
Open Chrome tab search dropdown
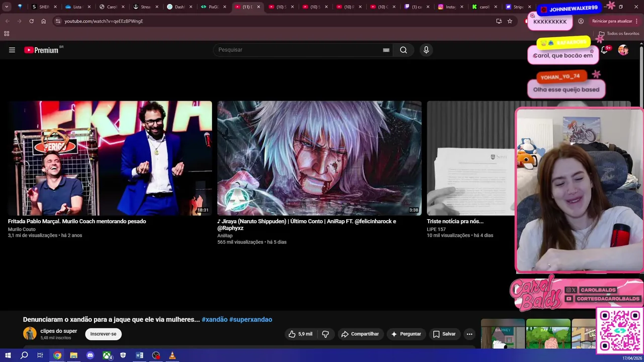(7, 7)
